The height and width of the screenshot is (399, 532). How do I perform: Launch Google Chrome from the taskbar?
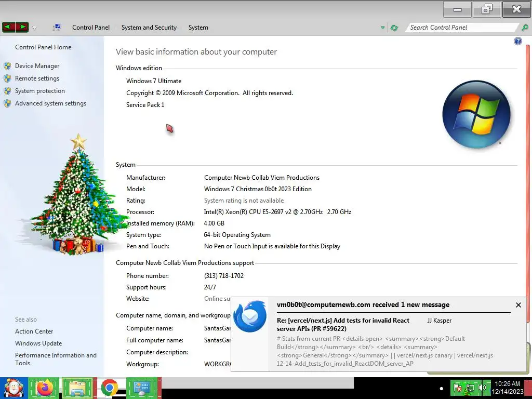(x=109, y=388)
